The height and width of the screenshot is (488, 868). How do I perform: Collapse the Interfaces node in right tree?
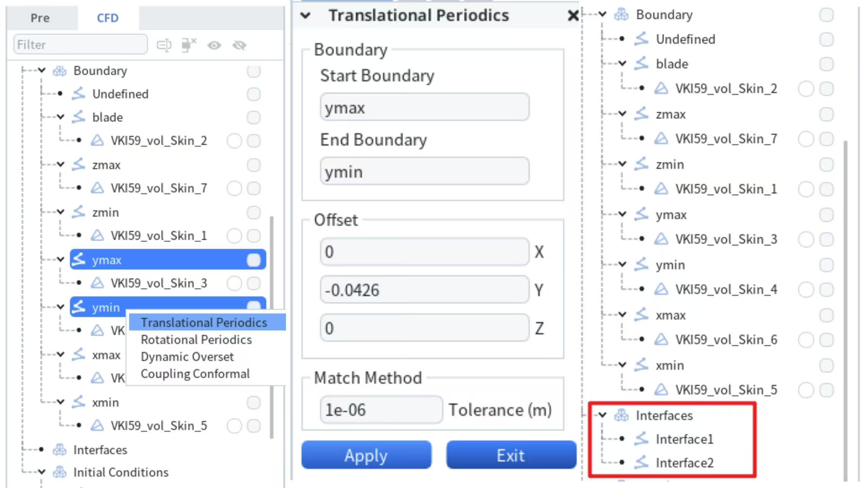603,415
